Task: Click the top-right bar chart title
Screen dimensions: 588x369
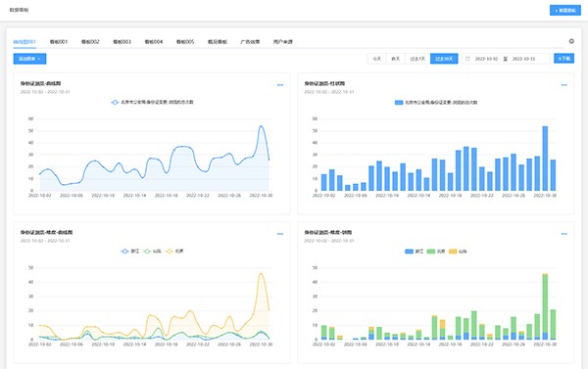Action: [324, 83]
